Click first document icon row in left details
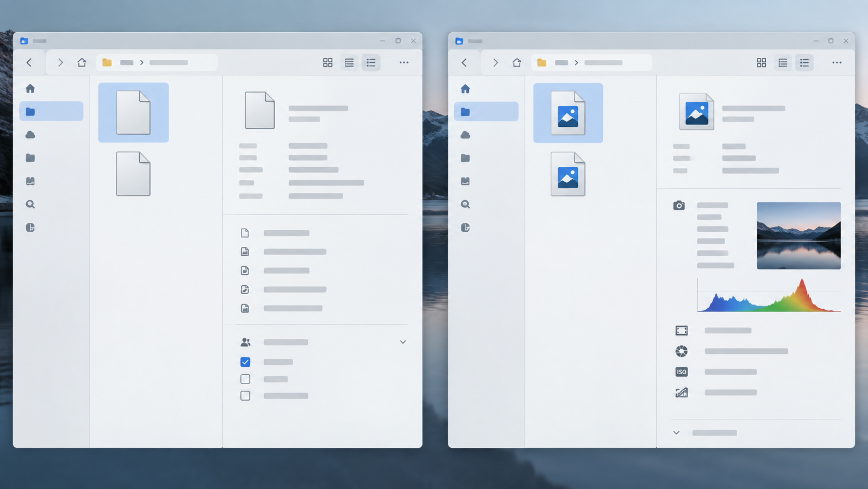This screenshot has height=489, width=868. click(x=275, y=233)
